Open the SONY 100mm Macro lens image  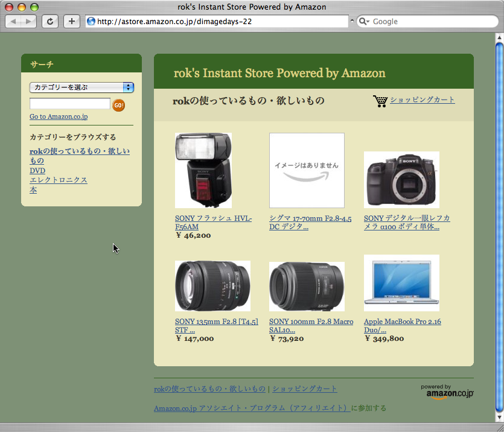307,287
